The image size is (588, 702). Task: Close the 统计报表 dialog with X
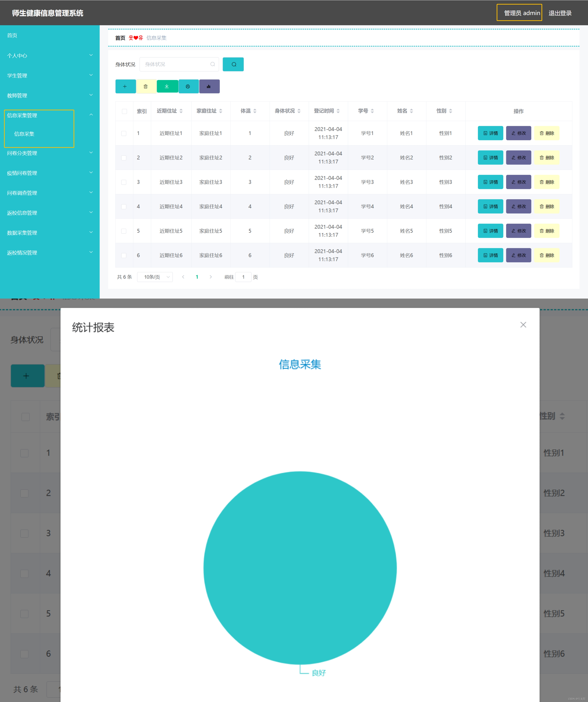coord(523,325)
